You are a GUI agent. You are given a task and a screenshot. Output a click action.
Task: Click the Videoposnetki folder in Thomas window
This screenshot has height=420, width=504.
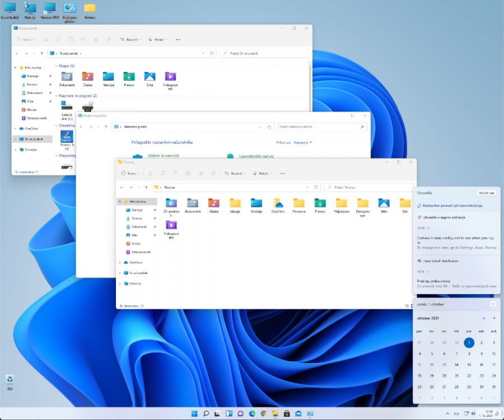coord(171,225)
